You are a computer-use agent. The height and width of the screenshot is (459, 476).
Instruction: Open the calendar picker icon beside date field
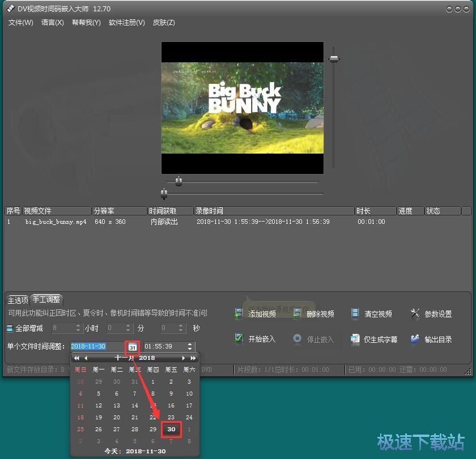click(133, 347)
